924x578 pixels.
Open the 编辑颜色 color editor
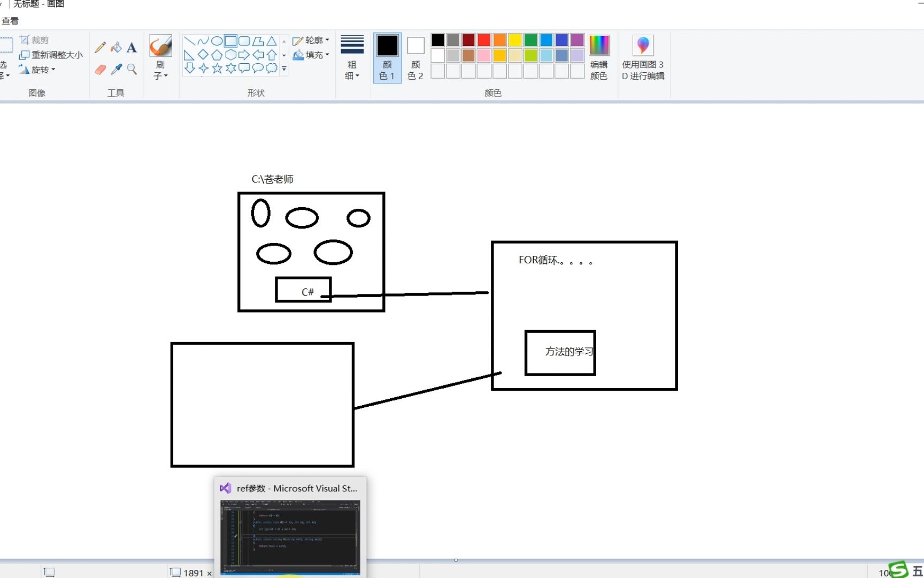click(x=599, y=57)
